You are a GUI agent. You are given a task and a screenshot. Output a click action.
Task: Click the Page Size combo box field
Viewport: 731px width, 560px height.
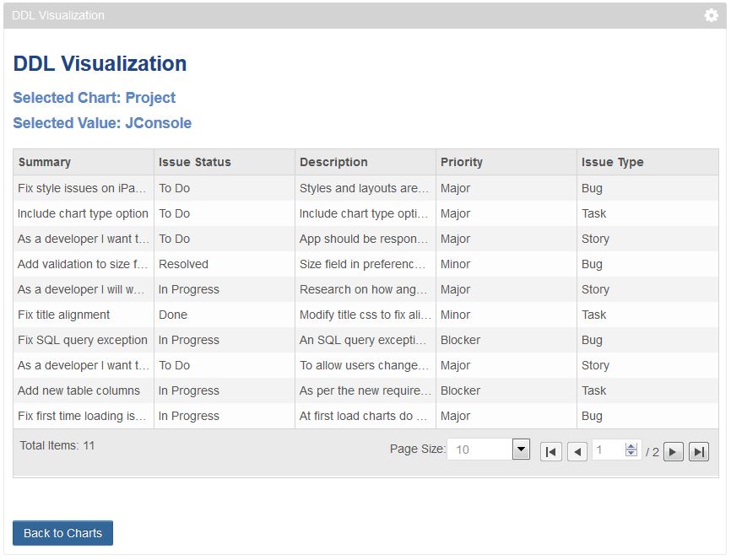[479, 450]
